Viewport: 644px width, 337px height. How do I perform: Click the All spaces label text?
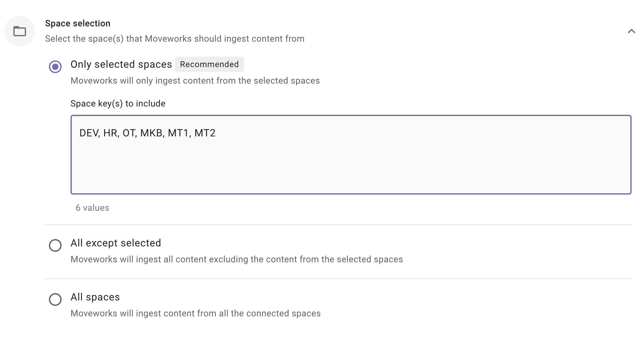coord(95,297)
